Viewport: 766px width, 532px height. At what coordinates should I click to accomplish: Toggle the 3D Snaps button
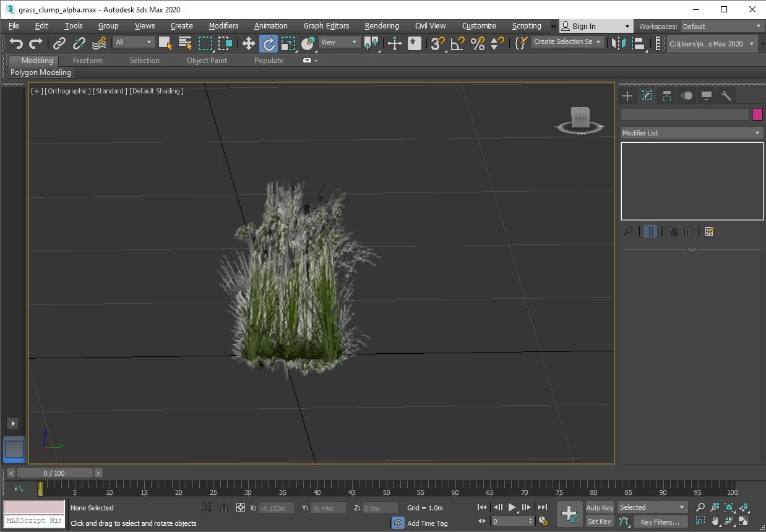[437, 43]
